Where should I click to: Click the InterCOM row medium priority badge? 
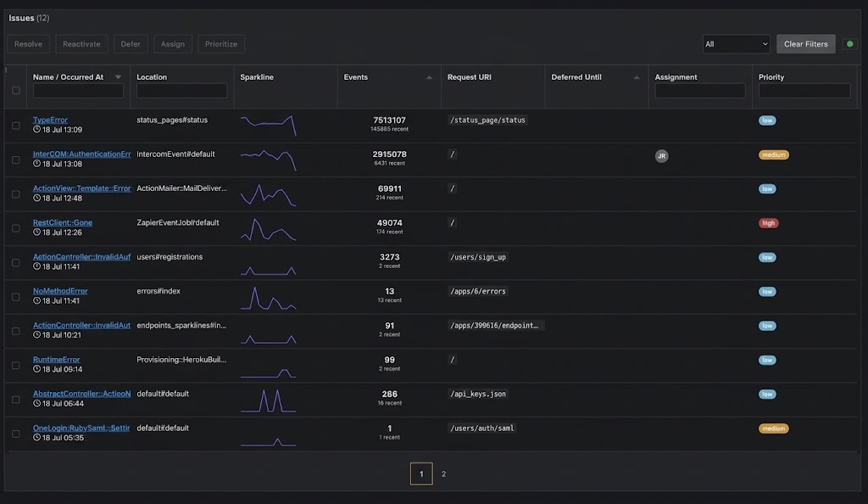point(773,155)
